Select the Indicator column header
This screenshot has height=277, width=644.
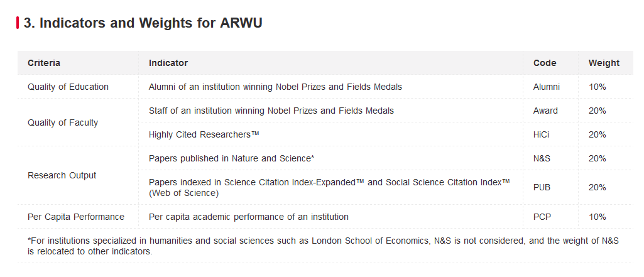pos(168,63)
